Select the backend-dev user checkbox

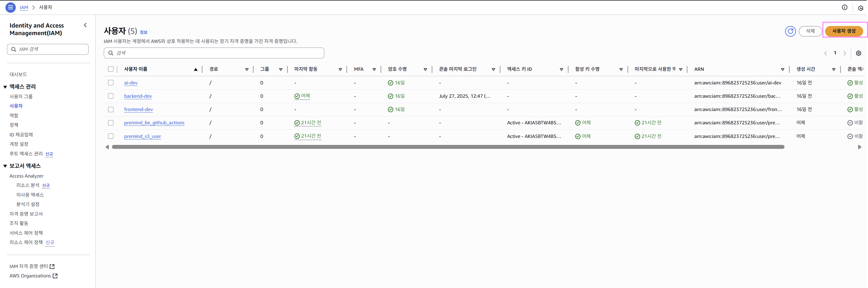tap(110, 96)
